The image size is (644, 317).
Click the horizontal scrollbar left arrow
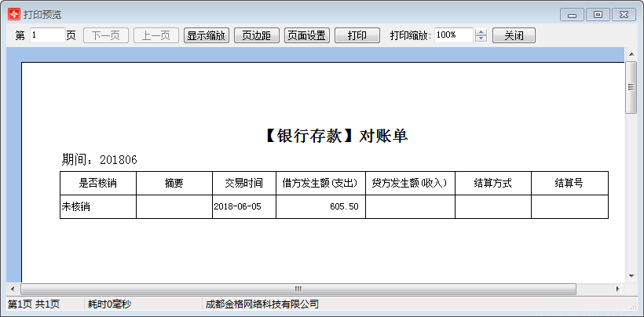(13, 289)
